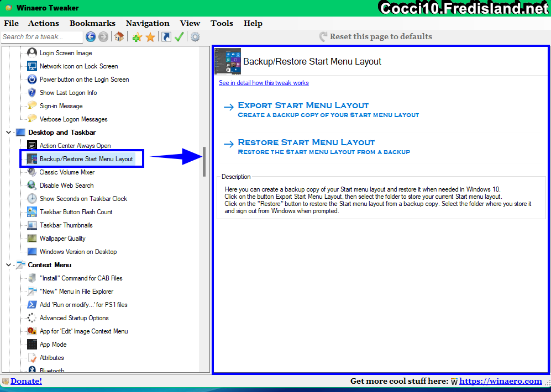This screenshot has width=551, height=392.
Task: Click the Sign-in Message bubble icon
Action: (x=32, y=105)
